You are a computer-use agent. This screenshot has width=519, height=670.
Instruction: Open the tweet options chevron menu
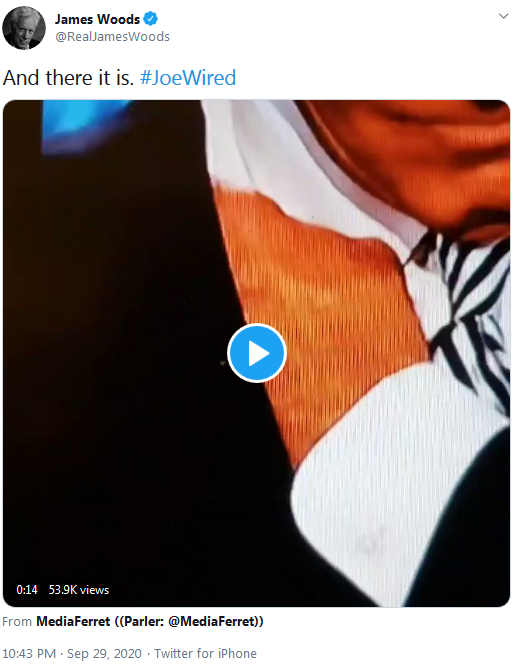pyautogui.click(x=504, y=16)
